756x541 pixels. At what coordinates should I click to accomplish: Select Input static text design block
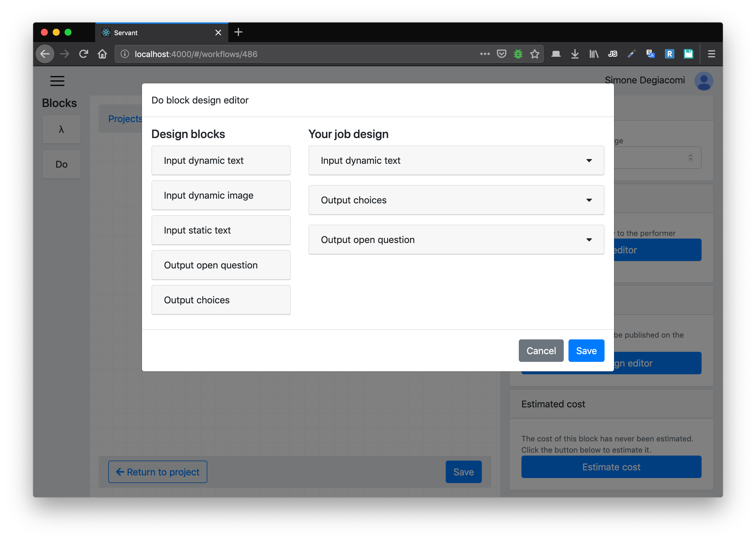(221, 229)
